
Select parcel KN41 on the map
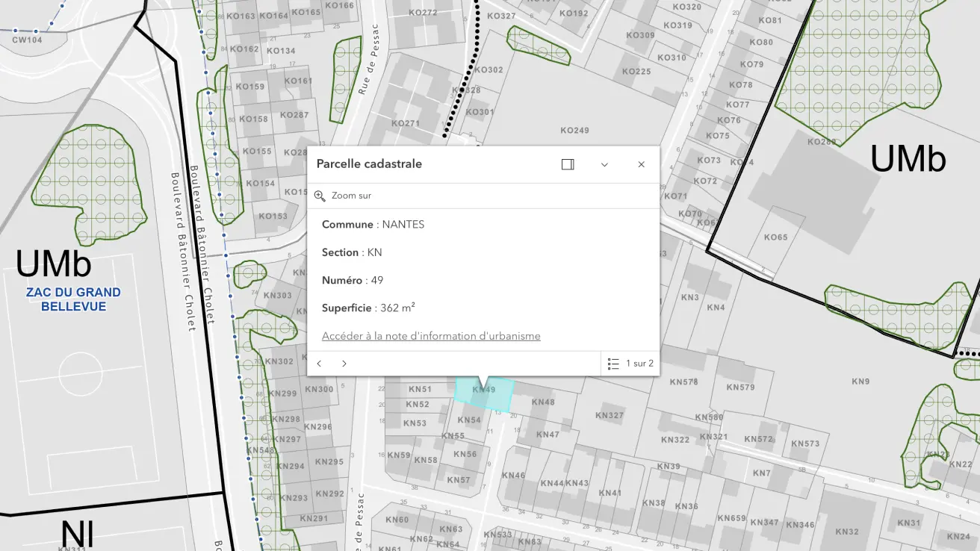[x=610, y=493]
